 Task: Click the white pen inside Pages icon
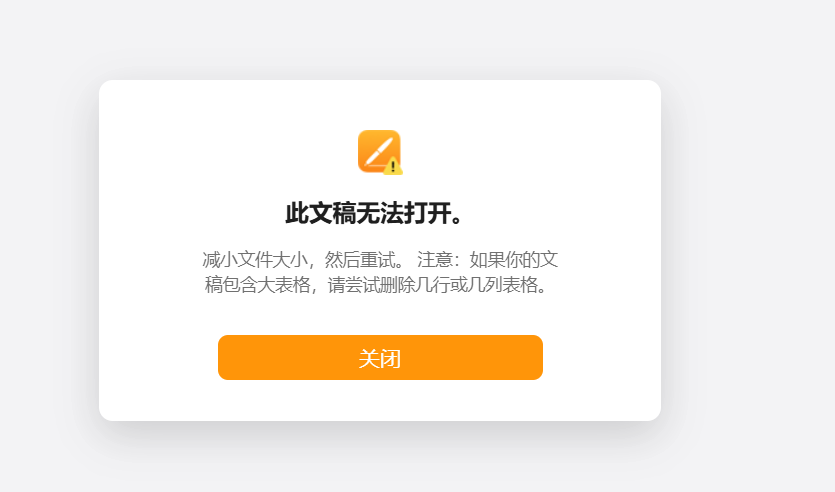coord(379,151)
